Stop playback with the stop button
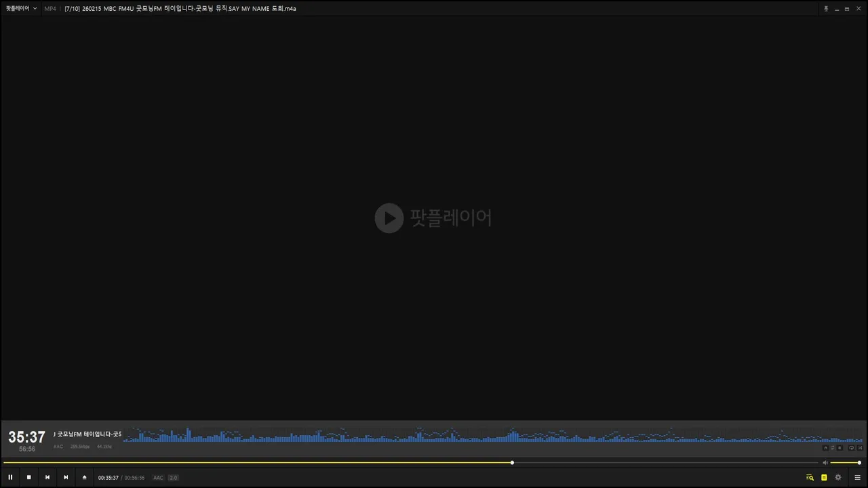The image size is (868, 488). pyautogui.click(x=28, y=477)
